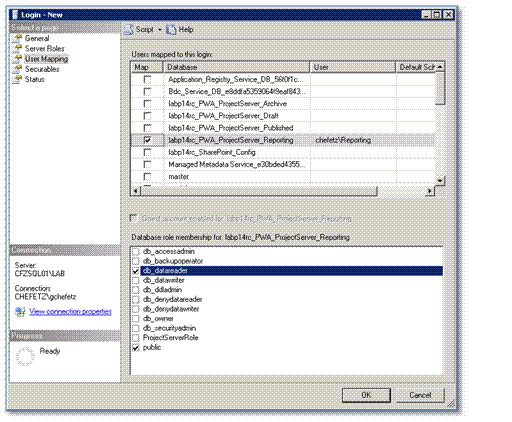Enable db_securityadmin role membership

pos(136,329)
